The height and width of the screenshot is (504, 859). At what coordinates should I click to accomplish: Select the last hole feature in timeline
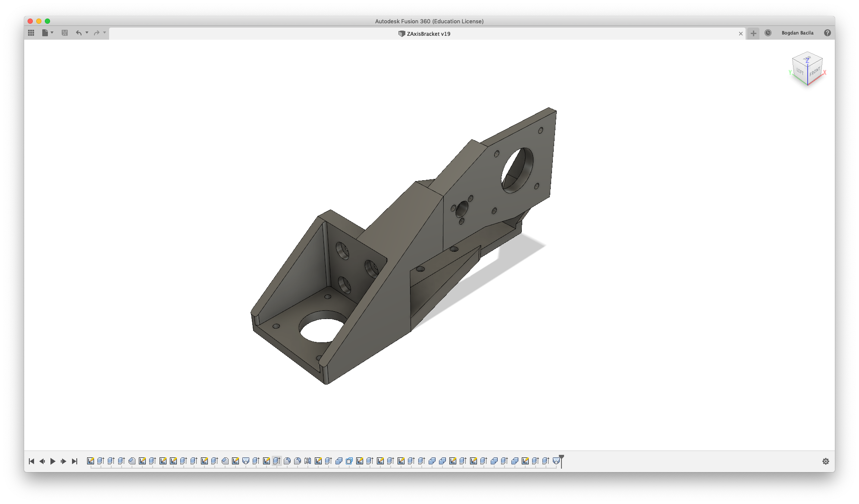(x=556, y=461)
